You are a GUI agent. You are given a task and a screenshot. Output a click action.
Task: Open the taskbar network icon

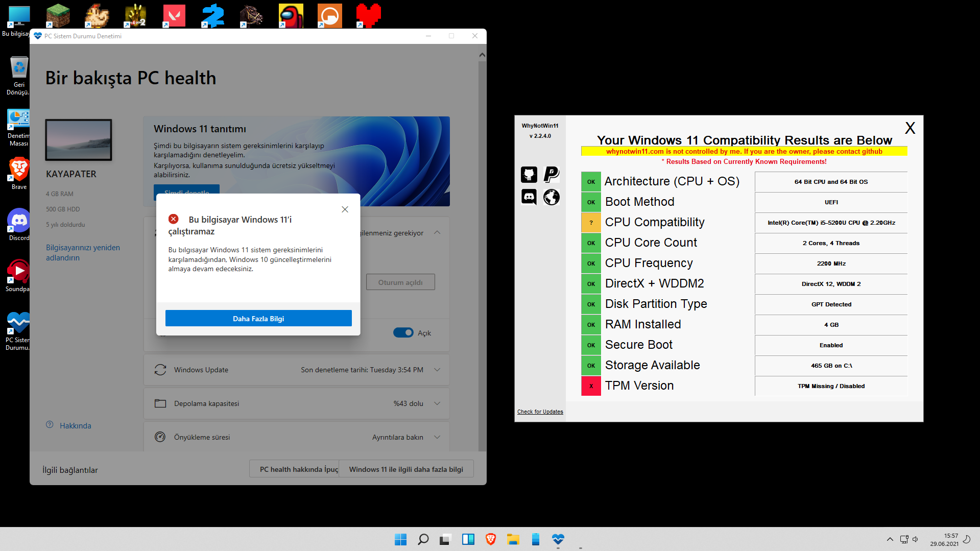pyautogui.click(x=904, y=539)
